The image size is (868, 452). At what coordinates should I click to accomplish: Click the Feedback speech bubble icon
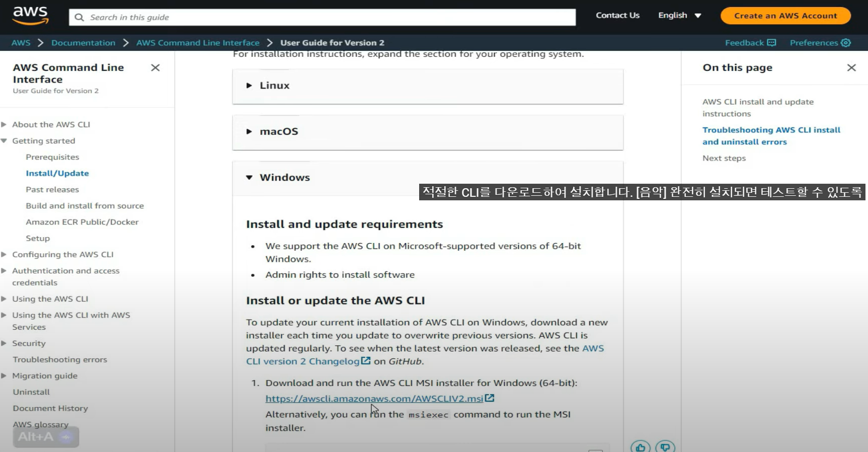(x=771, y=43)
